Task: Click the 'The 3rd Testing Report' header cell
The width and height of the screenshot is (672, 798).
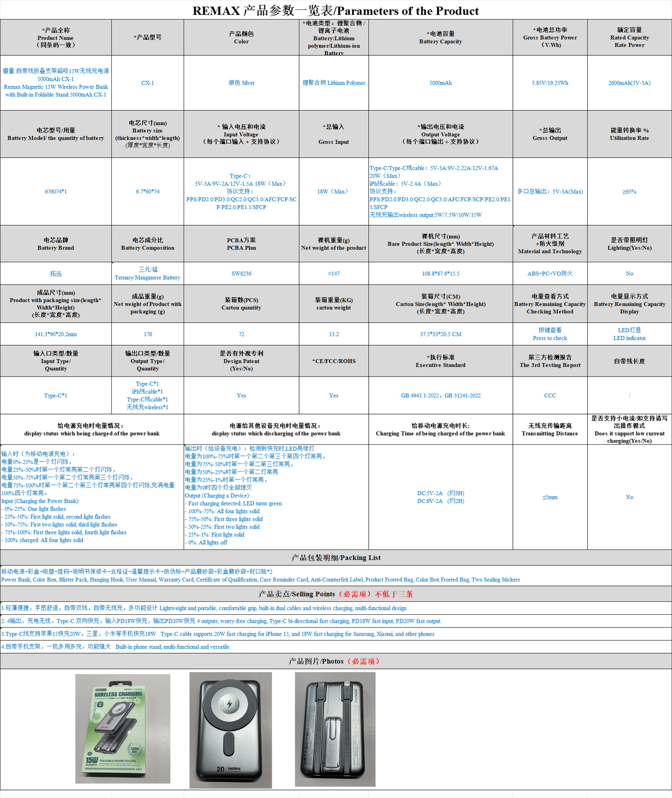Action: tap(550, 361)
